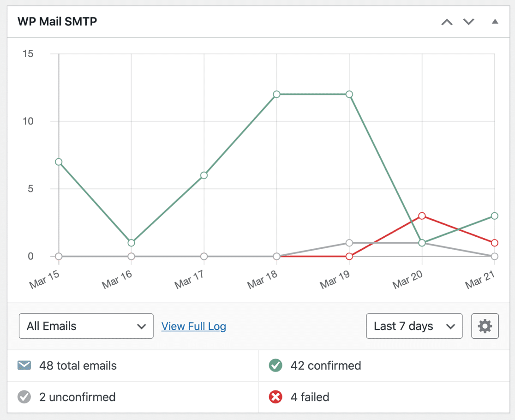The width and height of the screenshot is (515, 420).
Task: Move the WP Mail SMTP widget up
Action: coord(447,22)
